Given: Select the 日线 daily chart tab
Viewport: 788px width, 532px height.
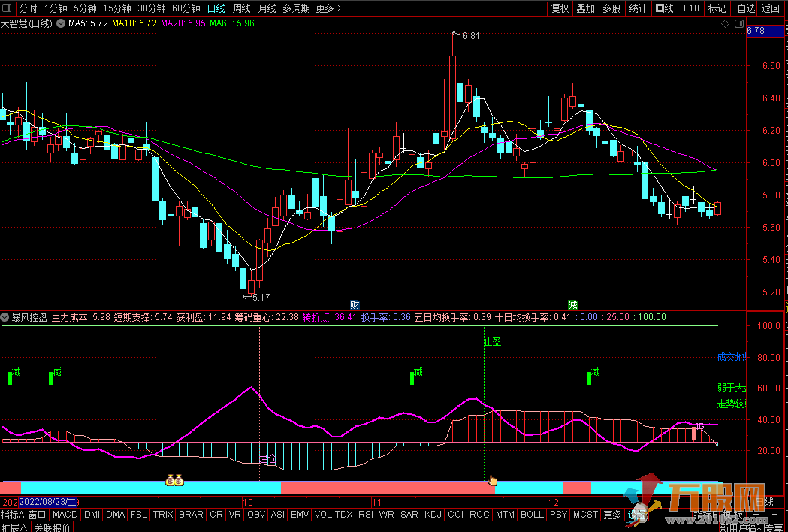Looking at the screenshot, I should (216, 8).
